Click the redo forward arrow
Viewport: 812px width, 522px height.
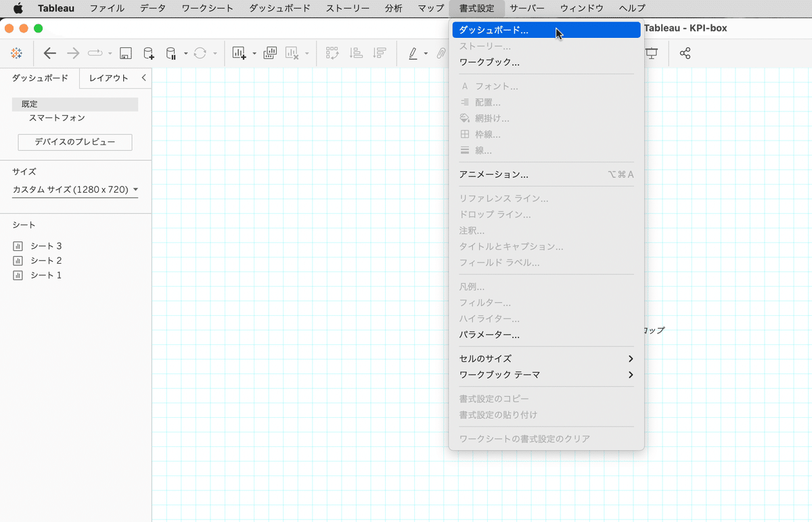[72, 53]
